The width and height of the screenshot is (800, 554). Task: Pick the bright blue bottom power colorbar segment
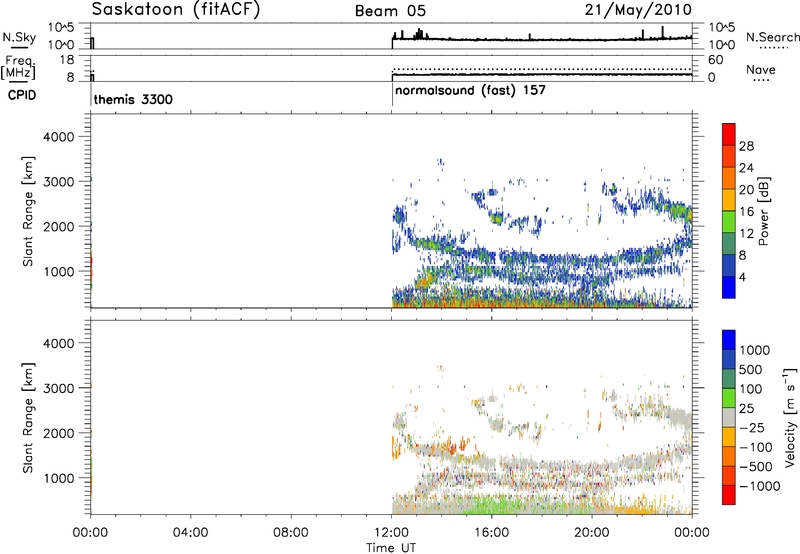[x=729, y=287]
